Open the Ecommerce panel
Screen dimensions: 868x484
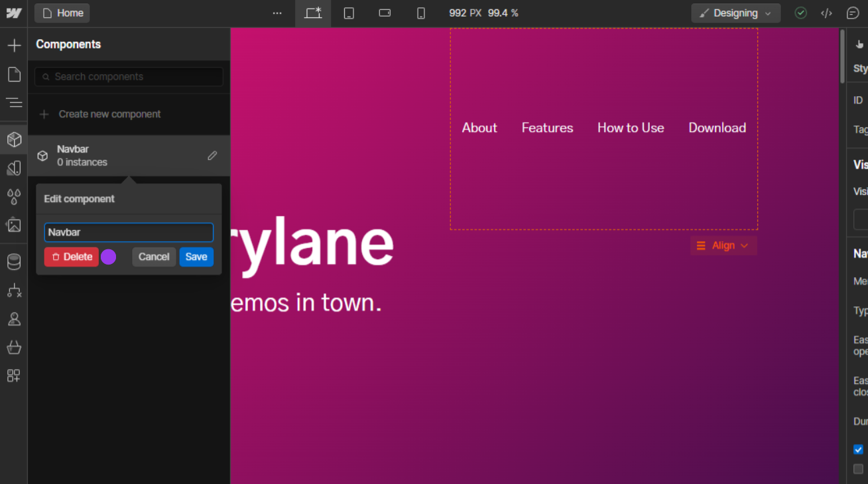point(14,347)
